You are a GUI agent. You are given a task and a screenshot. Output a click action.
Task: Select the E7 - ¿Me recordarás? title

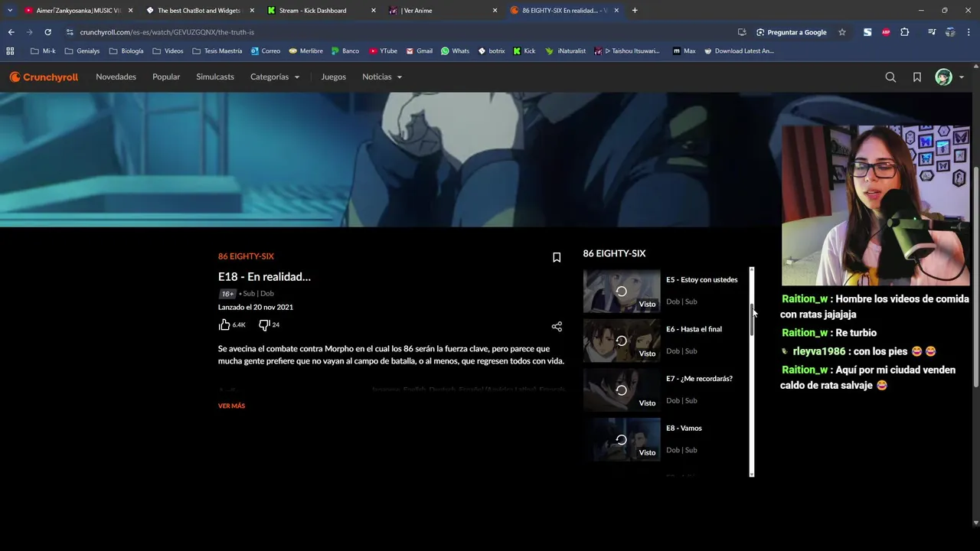(x=699, y=379)
